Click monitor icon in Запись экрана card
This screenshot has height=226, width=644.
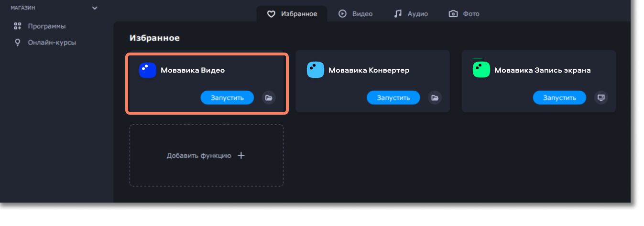tap(601, 97)
